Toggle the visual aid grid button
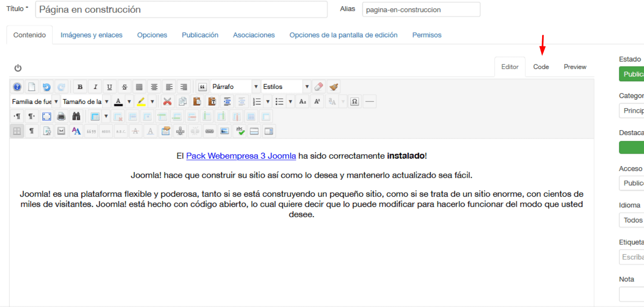Image resolution: width=644 pixels, height=307 pixels. 17,131
